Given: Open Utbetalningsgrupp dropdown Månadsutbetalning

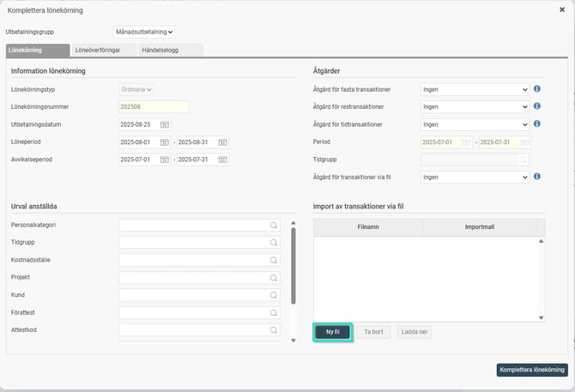Looking at the screenshot, I should [144, 32].
